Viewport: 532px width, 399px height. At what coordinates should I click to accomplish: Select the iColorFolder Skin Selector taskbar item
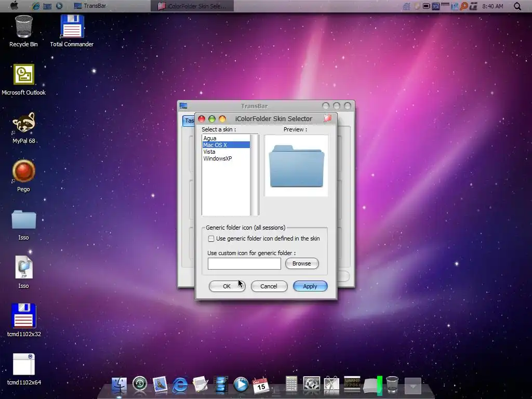(x=192, y=6)
